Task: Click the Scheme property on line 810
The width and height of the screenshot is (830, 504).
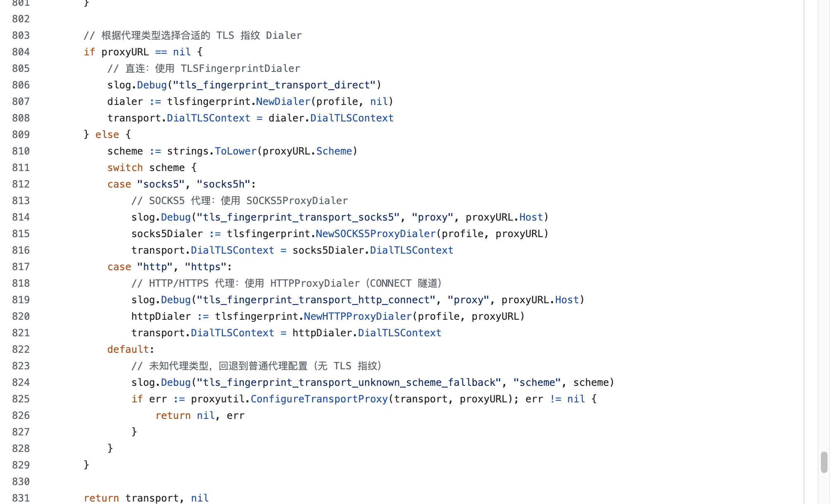Action: click(x=334, y=151)
